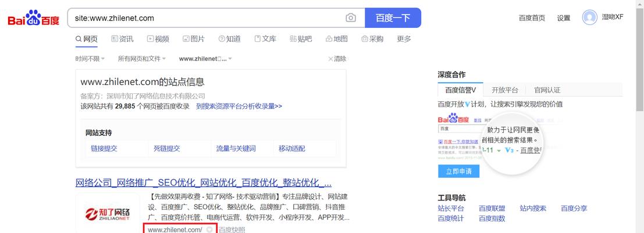The image size is (644, 233).
Task: Open 流量与关键词 link
Action: point(236,149)
